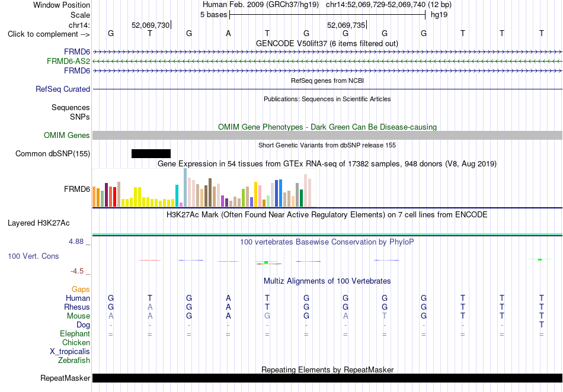Click the 52,069,735 ruler position
Viewport: 563px width, 392px height.
[346, 25]
